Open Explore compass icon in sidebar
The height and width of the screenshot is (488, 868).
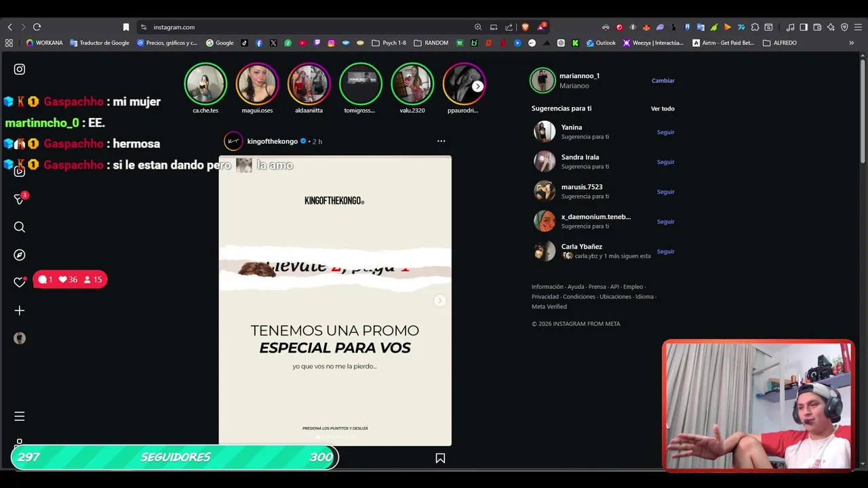point(20,255)
